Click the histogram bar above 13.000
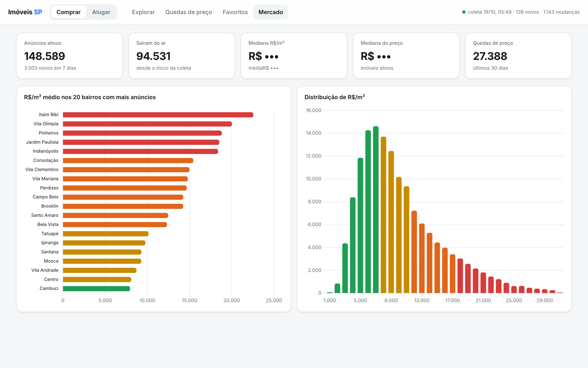 [x=422, y=258]
